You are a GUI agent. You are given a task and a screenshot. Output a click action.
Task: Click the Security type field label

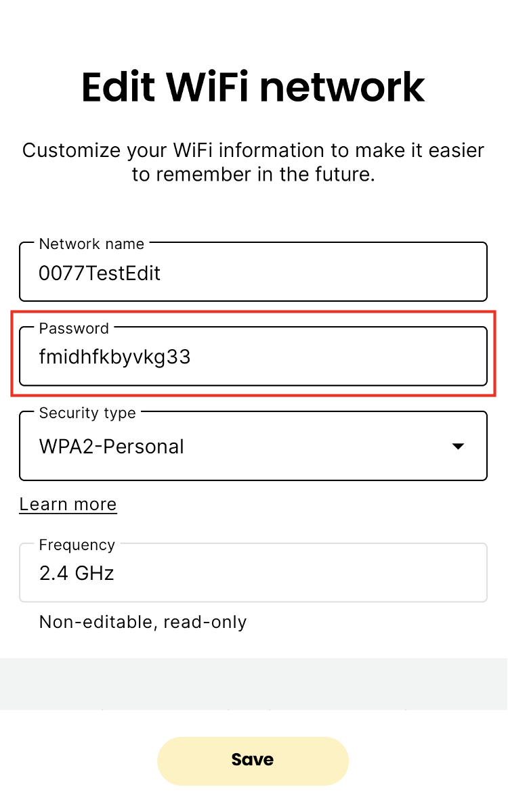[x=87, y=413]
